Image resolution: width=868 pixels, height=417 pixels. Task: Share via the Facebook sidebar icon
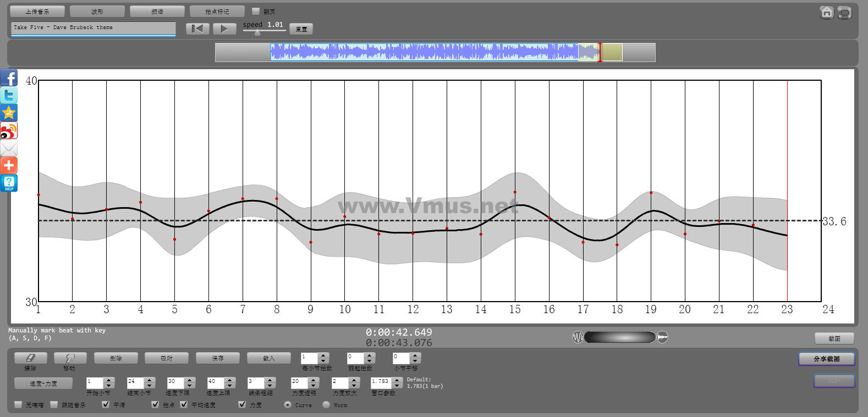point(9,78)
